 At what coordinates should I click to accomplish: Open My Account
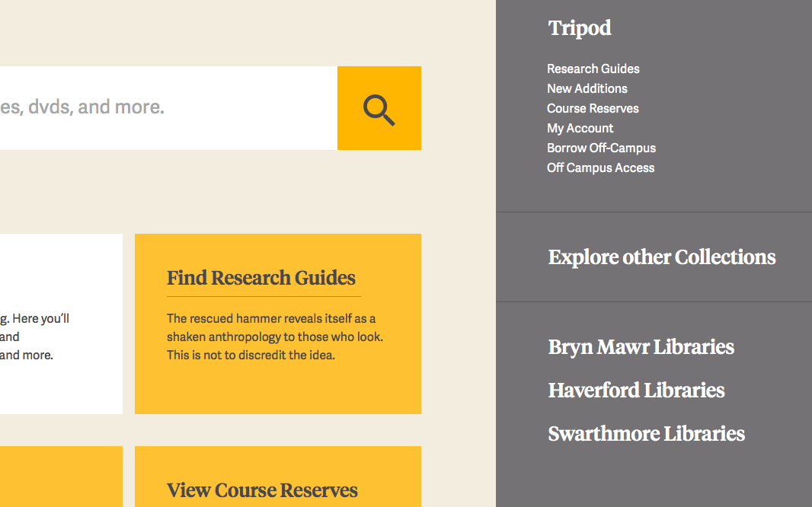[x=580, y=129]
